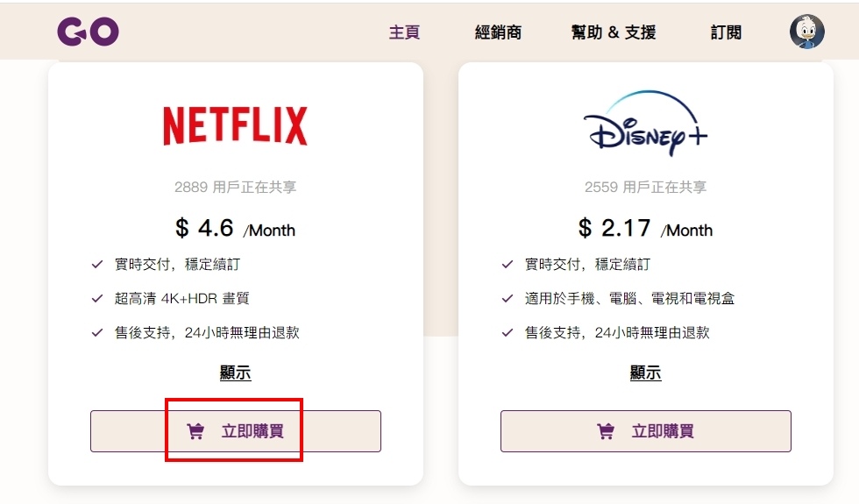Viewport: 859px width, 504px height.
Task: Click the Netflix 售後支持 24小時無理由退款 line
Action: pos(207,332)
